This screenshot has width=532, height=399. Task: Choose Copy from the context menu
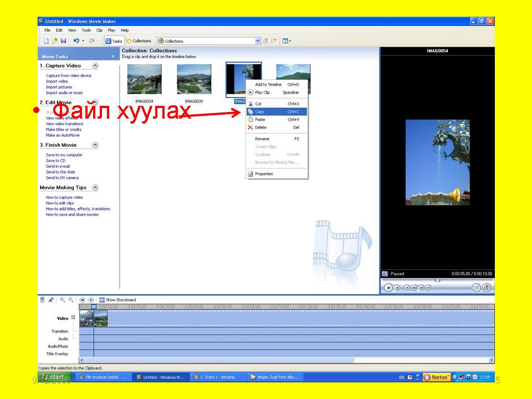[259, 112]
